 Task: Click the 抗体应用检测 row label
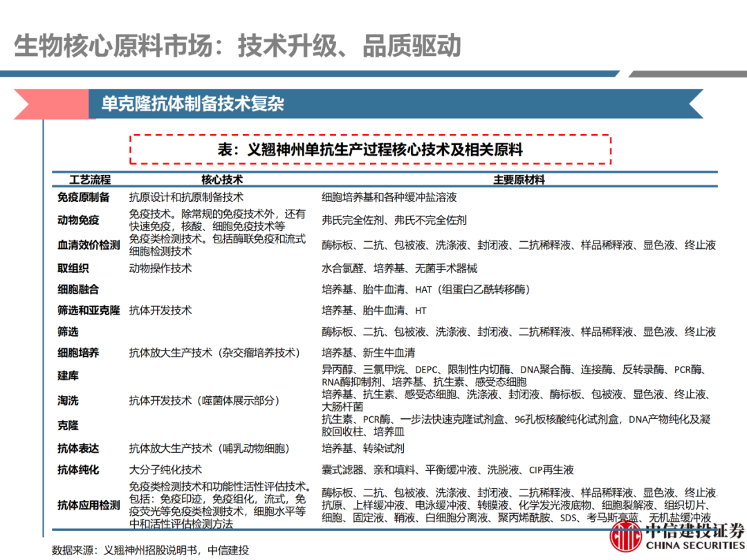click(x=89, y=505)
